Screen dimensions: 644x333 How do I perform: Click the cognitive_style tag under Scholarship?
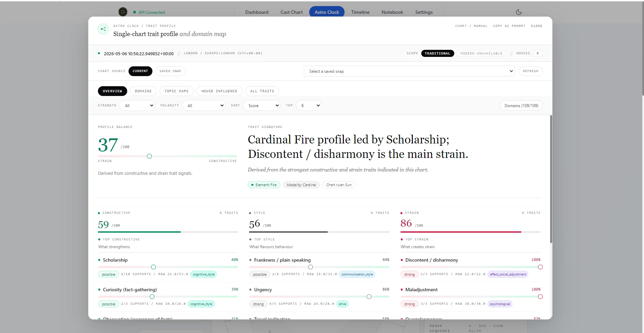tap(204, 274)
